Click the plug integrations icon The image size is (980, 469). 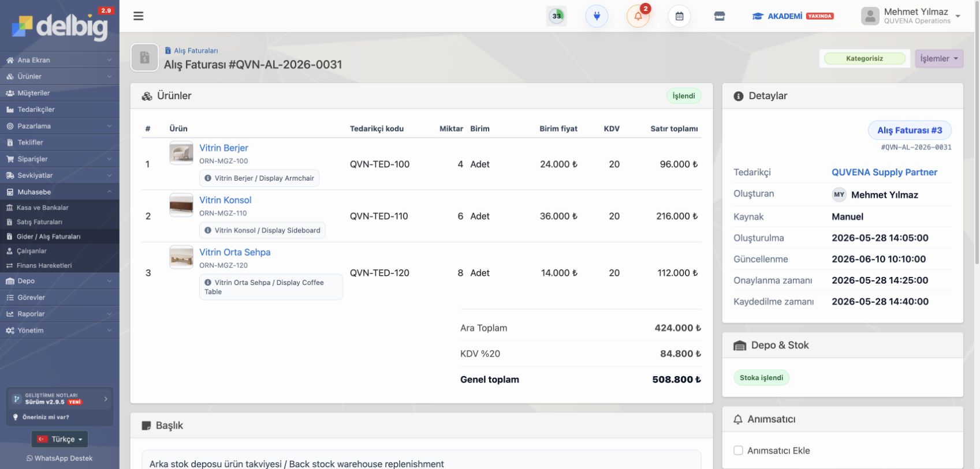pyautogui.click(x=597, y=16)
